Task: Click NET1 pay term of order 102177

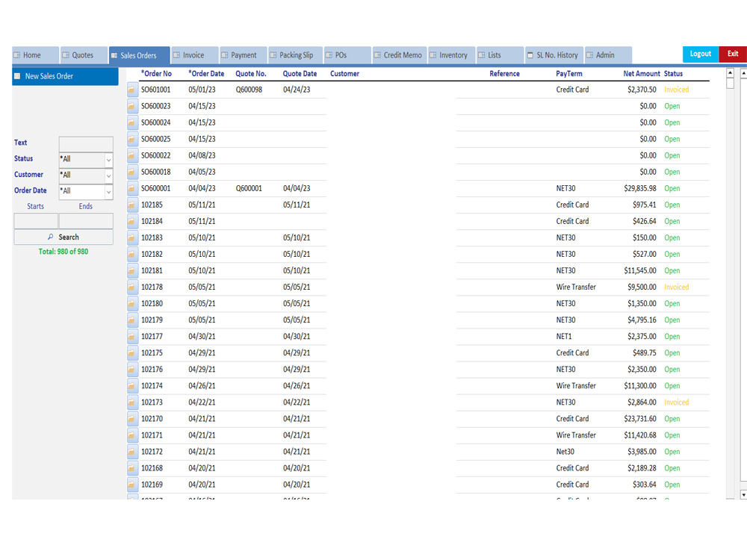Action: pyautogui.click(x=563, y=337)
